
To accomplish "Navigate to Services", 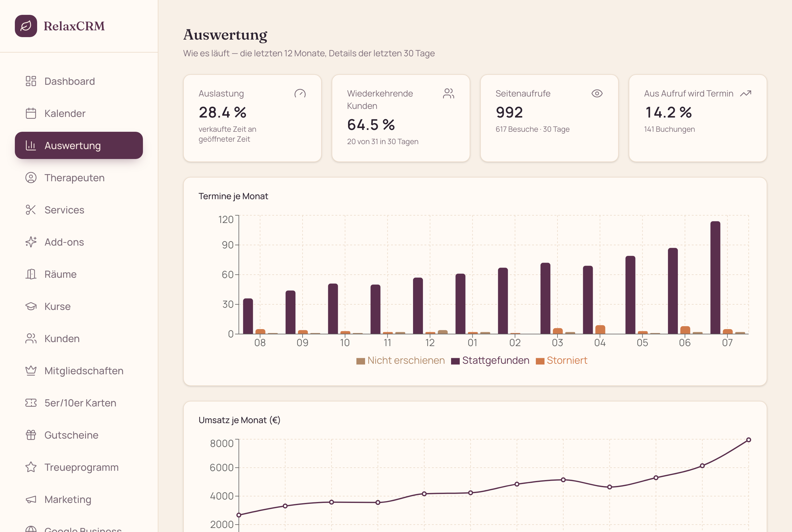I will (x=79, y=210).
